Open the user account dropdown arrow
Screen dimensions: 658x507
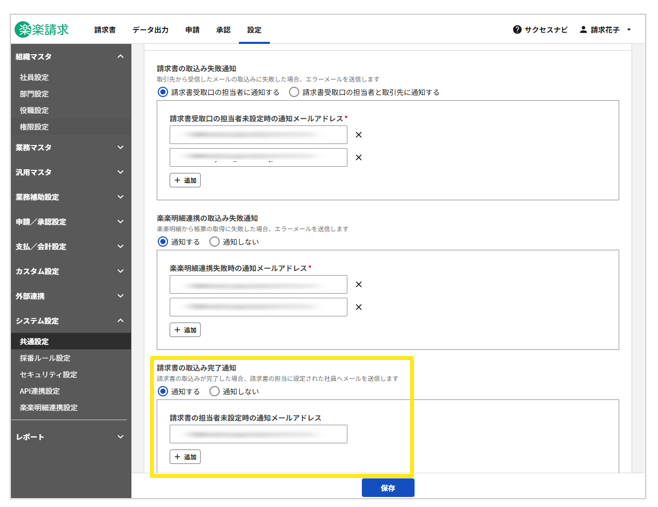pos(629,29)
